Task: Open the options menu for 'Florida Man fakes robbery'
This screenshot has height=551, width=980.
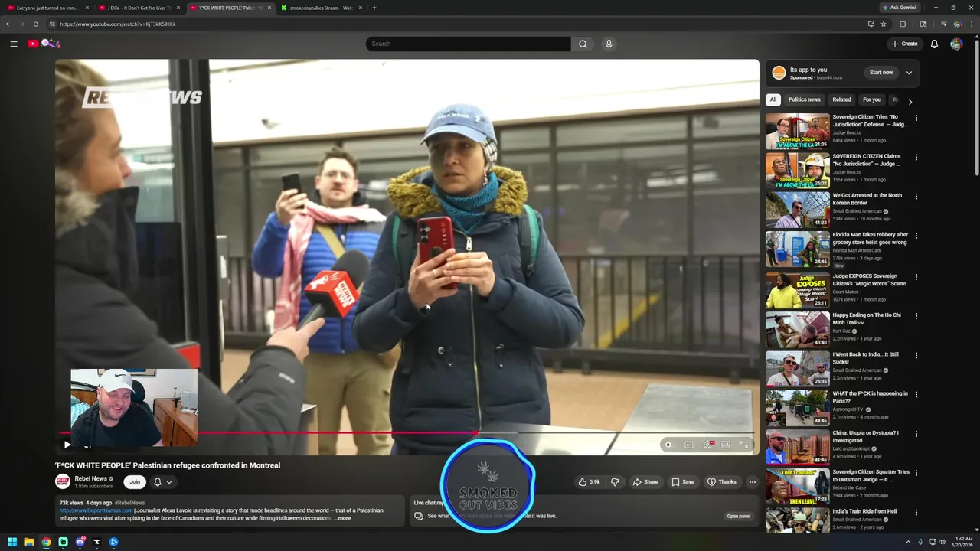Action: click(x=916, y=236)
